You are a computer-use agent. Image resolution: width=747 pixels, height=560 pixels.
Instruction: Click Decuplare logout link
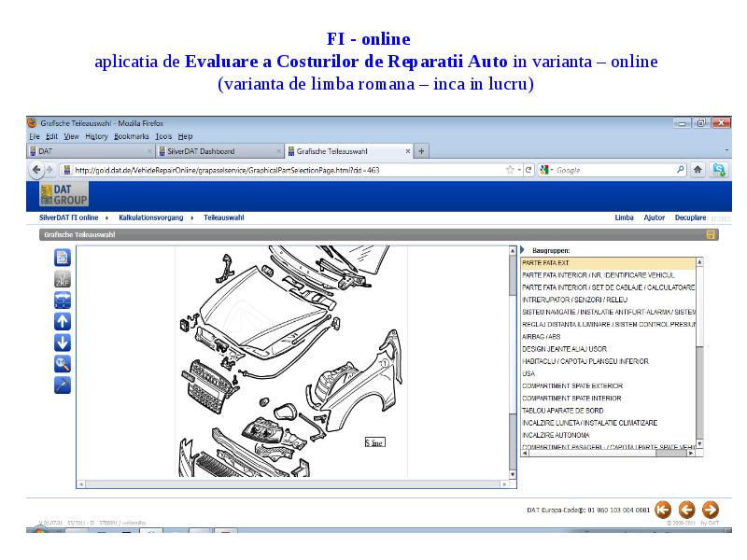[x=690, y=217]
